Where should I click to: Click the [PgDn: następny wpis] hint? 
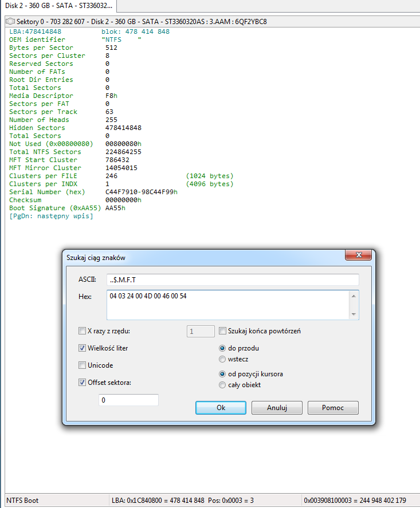(51, 216)
